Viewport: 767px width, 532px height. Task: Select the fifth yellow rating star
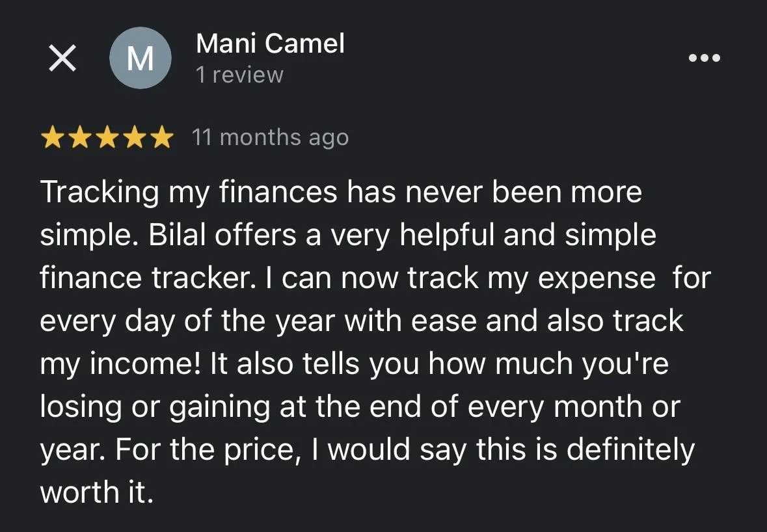click(162, 137)
